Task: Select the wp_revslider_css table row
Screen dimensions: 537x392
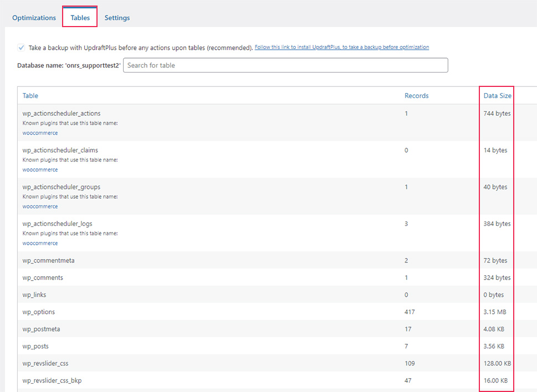Action: [277, 363]
